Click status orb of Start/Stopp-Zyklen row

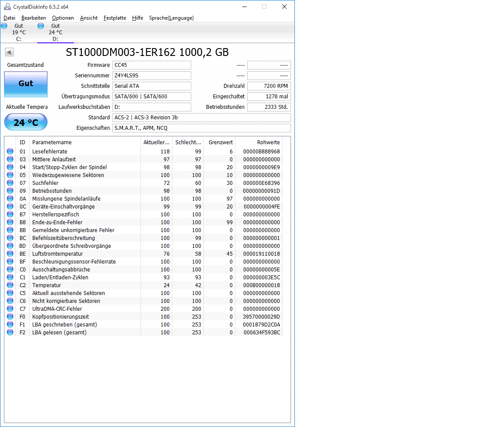click(10, 167)
